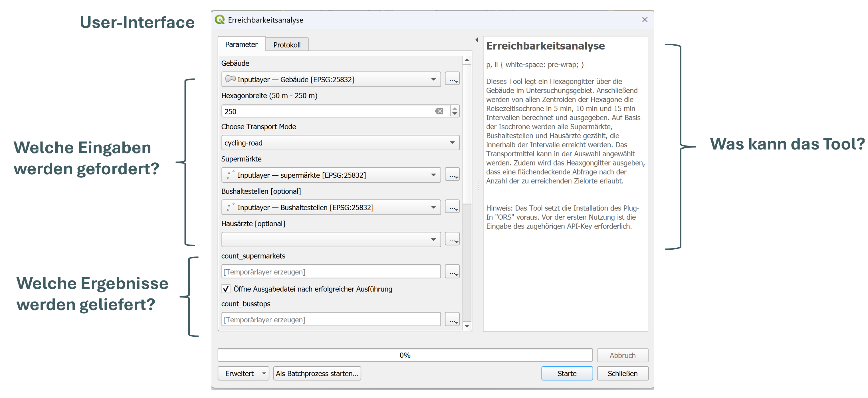Collapse the help panel arrow
The height and width of the screenshot is (398, 868).
tap(477, 40)
